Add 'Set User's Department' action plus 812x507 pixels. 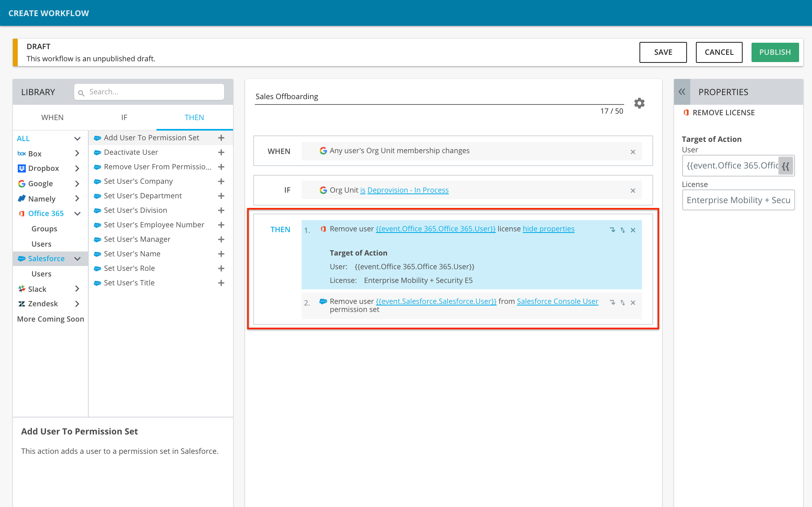point(221,196)
